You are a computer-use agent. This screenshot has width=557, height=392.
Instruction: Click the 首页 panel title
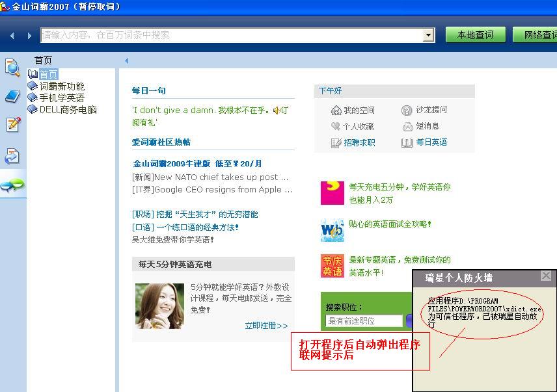43,60
